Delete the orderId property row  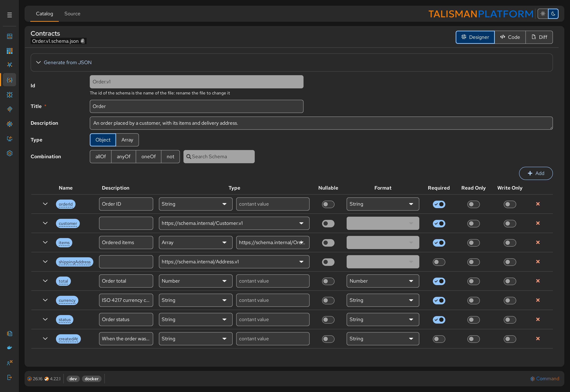[x=538, y=204]
